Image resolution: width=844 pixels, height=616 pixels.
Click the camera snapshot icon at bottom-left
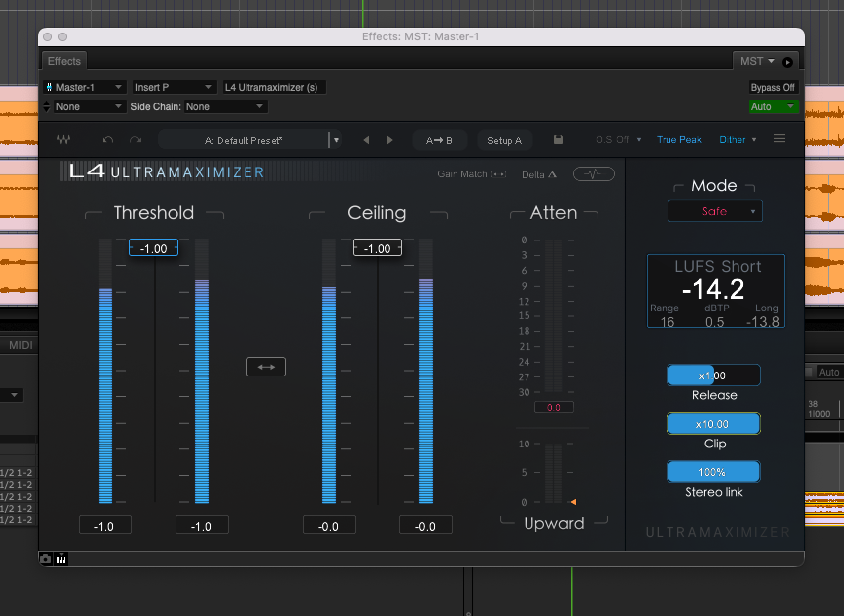pos(45,559)
